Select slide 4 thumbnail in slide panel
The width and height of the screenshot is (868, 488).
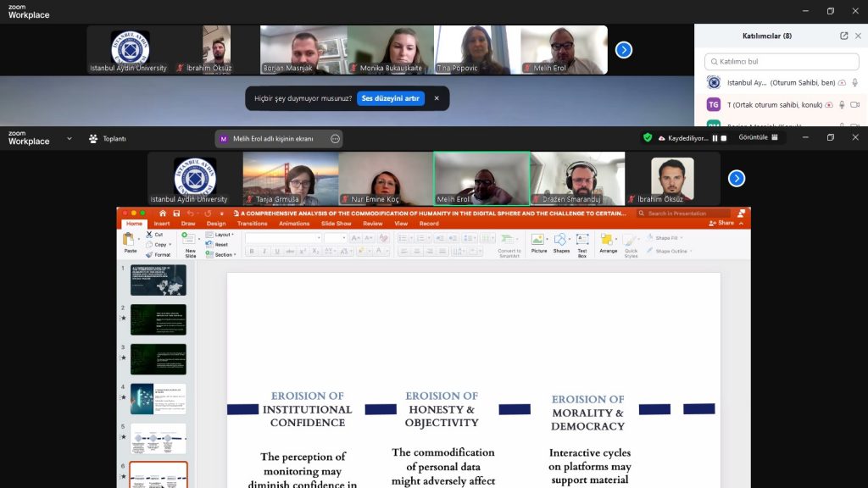[x=159, y=398]
